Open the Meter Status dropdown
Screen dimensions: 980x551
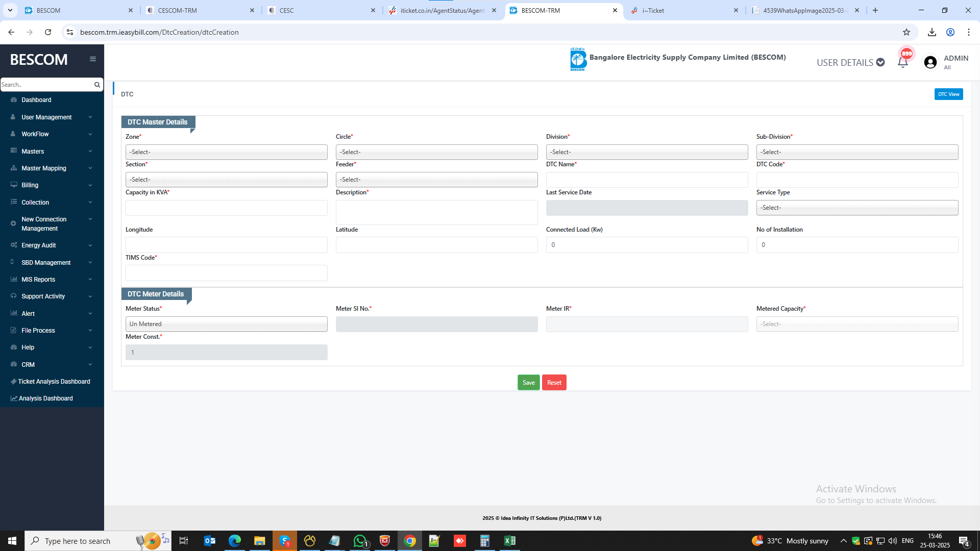(227, 324)
